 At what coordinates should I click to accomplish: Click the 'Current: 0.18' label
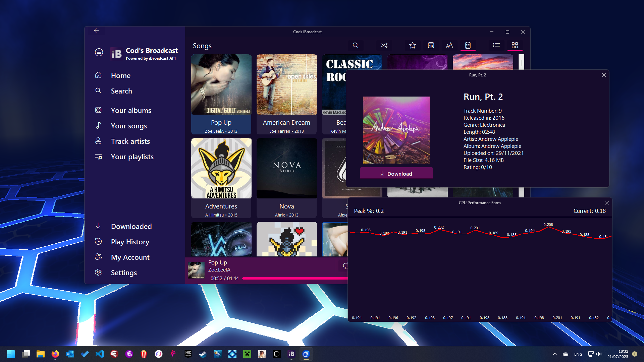point(589,211)
